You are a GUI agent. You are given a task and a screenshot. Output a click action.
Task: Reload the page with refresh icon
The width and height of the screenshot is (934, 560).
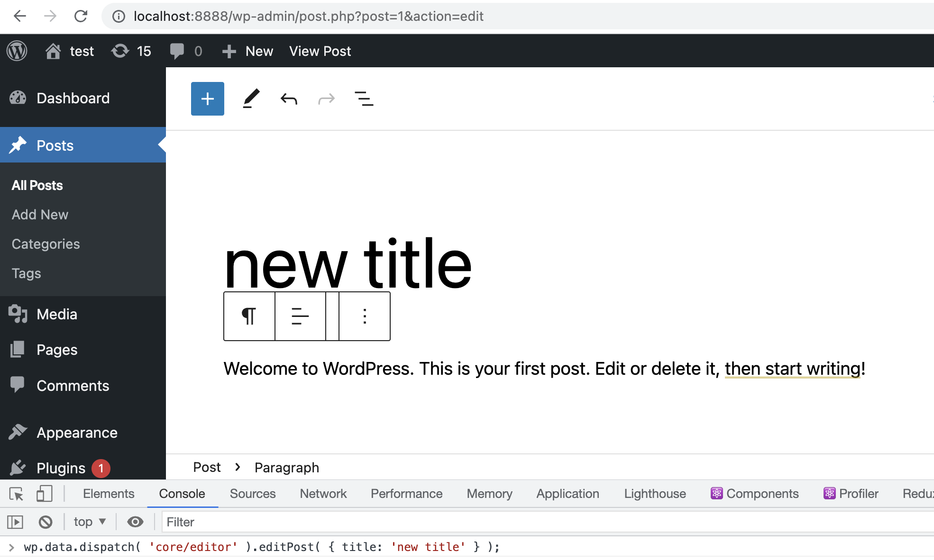(x=81, y=16)
